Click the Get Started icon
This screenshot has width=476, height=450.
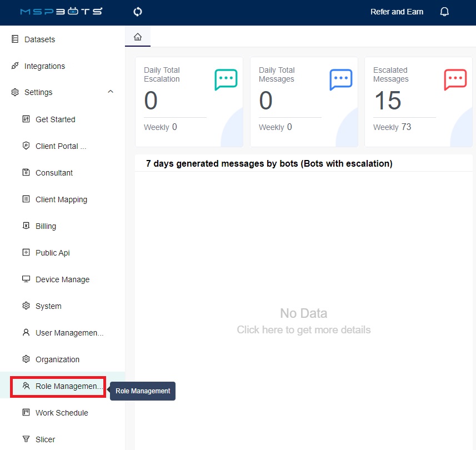26,119
